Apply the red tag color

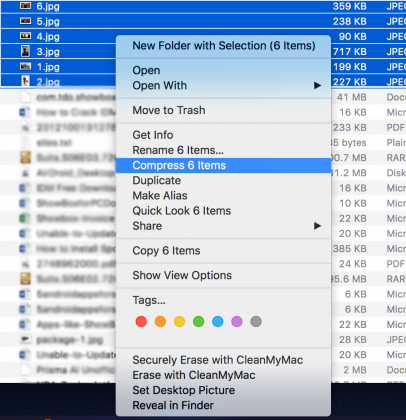[x=141, y=322]
